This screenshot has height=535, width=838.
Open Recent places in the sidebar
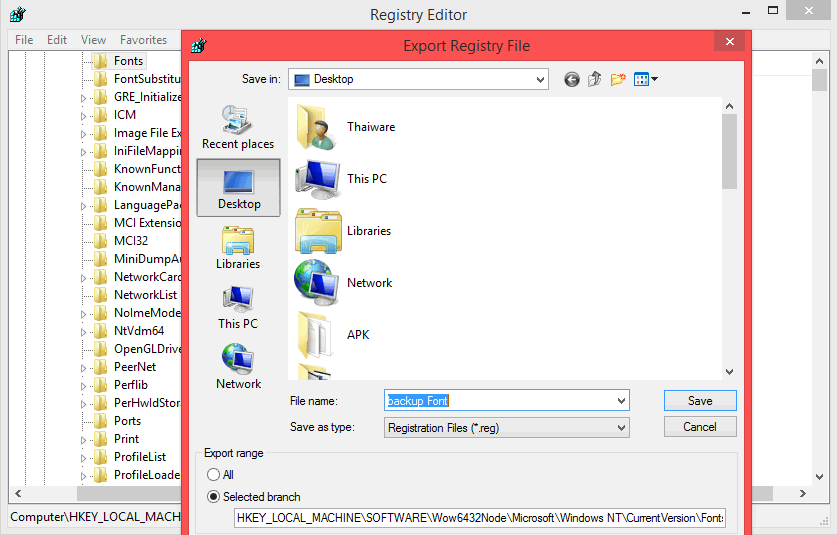pyautogui.click(x=238, y=128)
